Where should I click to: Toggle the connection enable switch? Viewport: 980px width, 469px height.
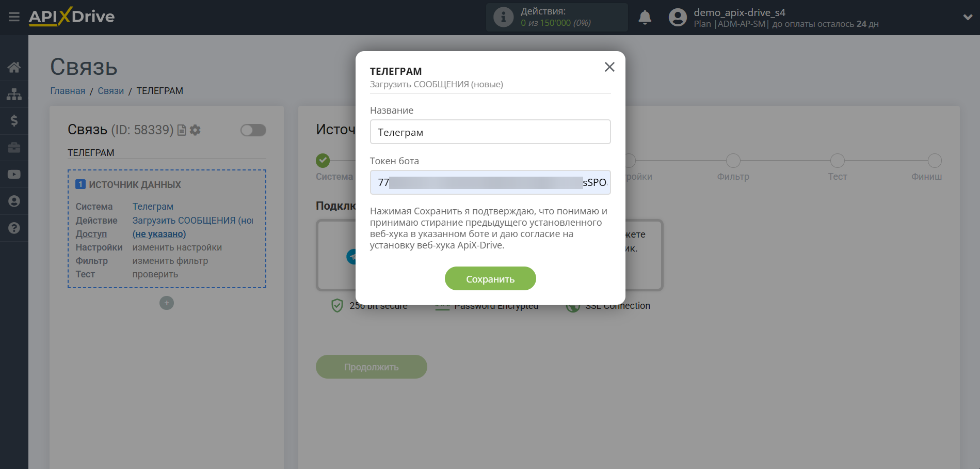(253, 130)
